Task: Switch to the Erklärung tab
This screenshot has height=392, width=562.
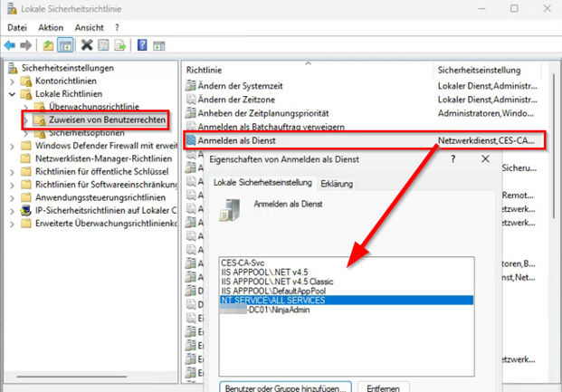Action: (x=337, y=184)
